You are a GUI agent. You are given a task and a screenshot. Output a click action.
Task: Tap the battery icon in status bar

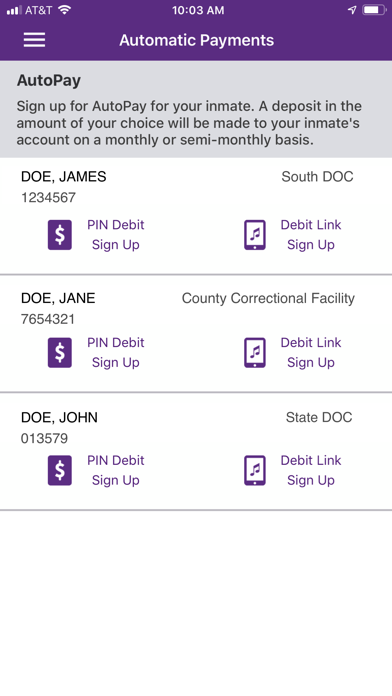[374, 10]
